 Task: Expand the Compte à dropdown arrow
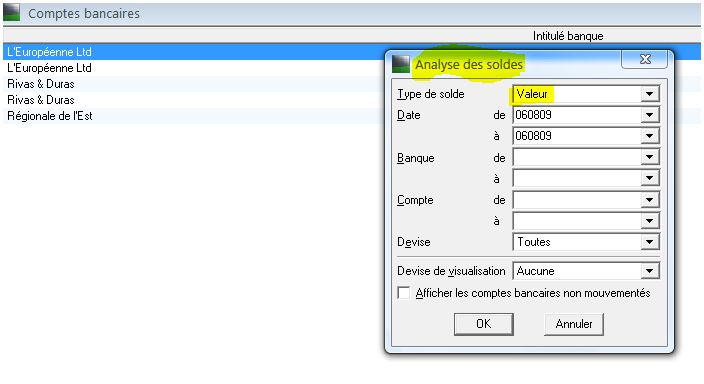pyautogui.click(x=650, y=221)
